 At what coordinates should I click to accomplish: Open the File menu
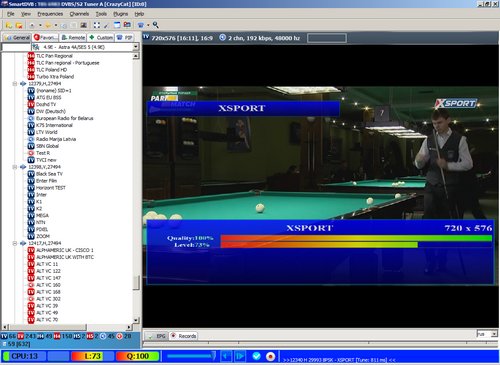click(x=11, y=14)
